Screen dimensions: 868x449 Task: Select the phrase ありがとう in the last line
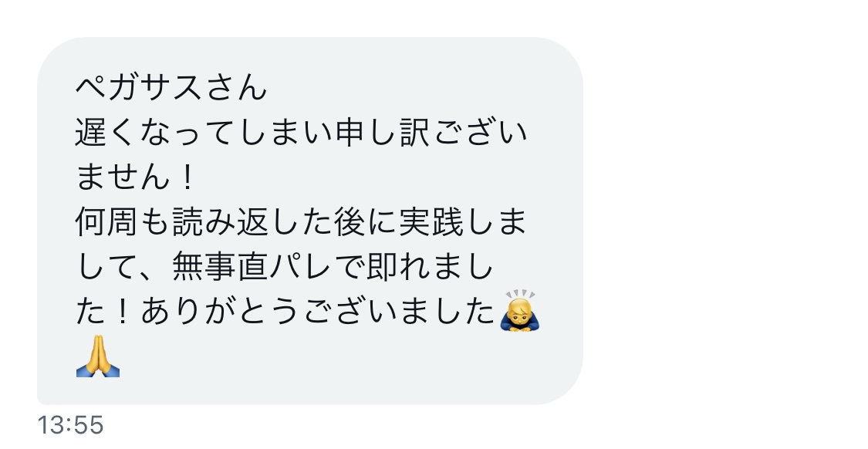click(x=221, y=312)
